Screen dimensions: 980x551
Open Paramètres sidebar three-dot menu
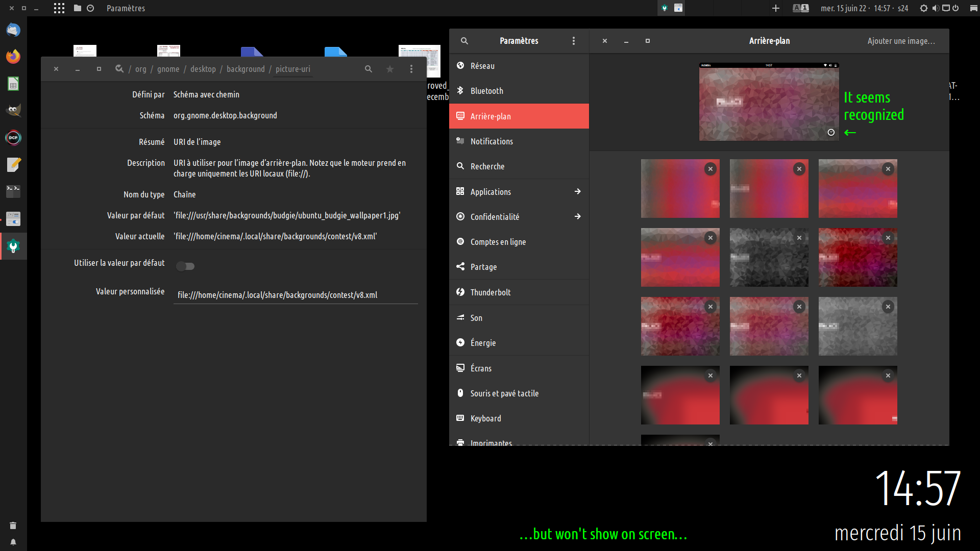coord(574,41)
